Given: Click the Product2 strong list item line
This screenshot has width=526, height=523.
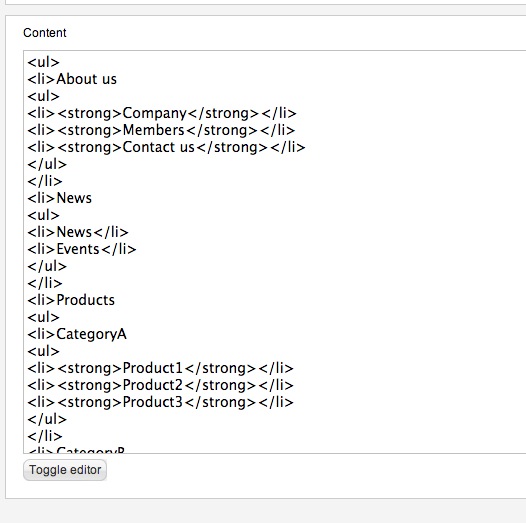Looking at the screenshot, I should 160,385.
